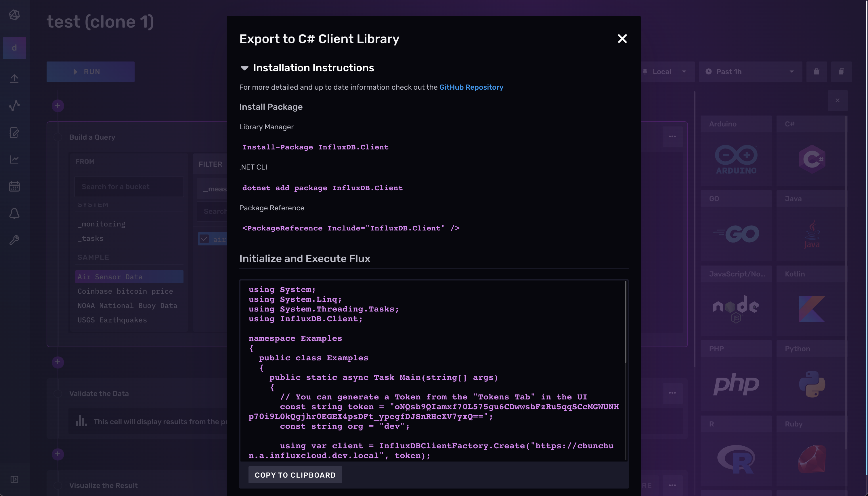Uncheck the air measurement filter checkbox

[x=204, y=239]
